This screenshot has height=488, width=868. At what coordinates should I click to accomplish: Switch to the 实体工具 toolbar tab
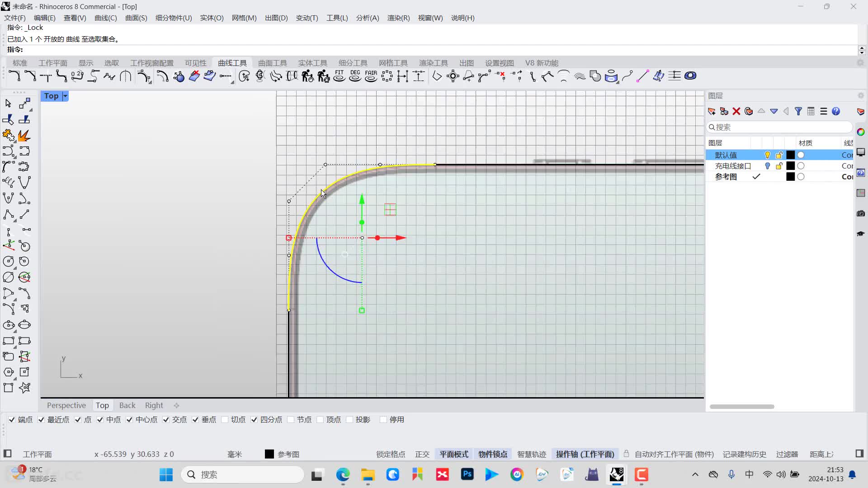[x=312, y=63]
